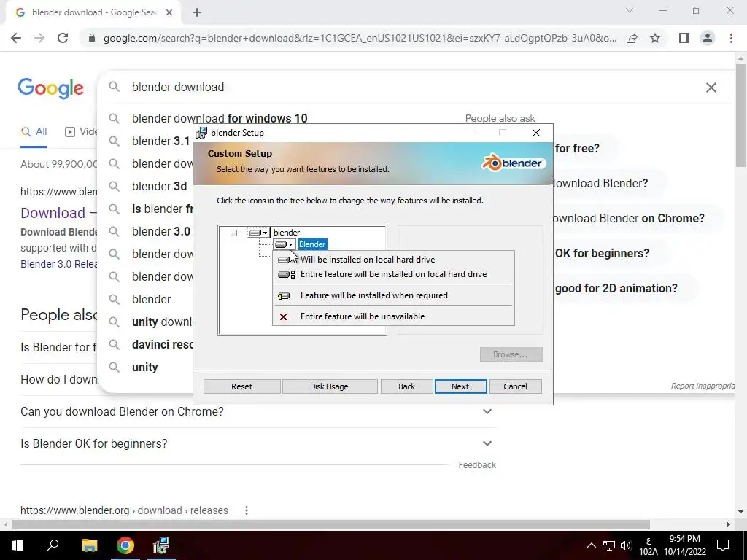The width and height of the screenshot is (747, 560).
Task: Open three-dot options for blender.org releases result
Action: point(247,510)
